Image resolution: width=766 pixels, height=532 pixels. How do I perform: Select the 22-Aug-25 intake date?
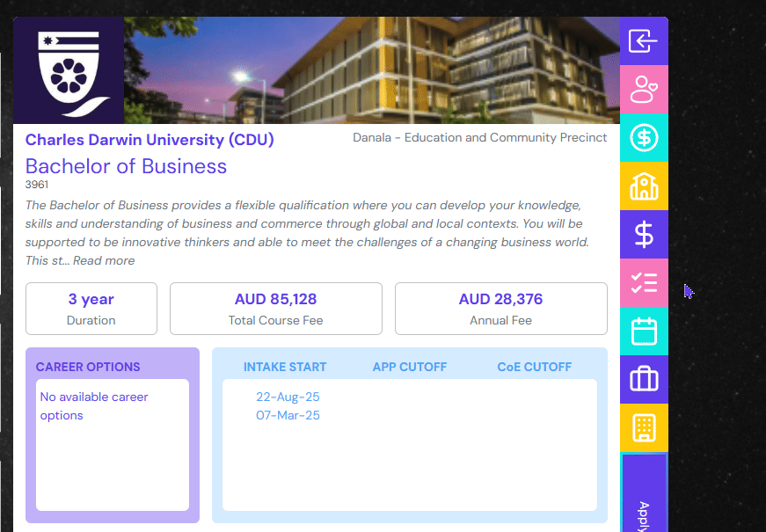pyautogui.click(x=288, y=397)
